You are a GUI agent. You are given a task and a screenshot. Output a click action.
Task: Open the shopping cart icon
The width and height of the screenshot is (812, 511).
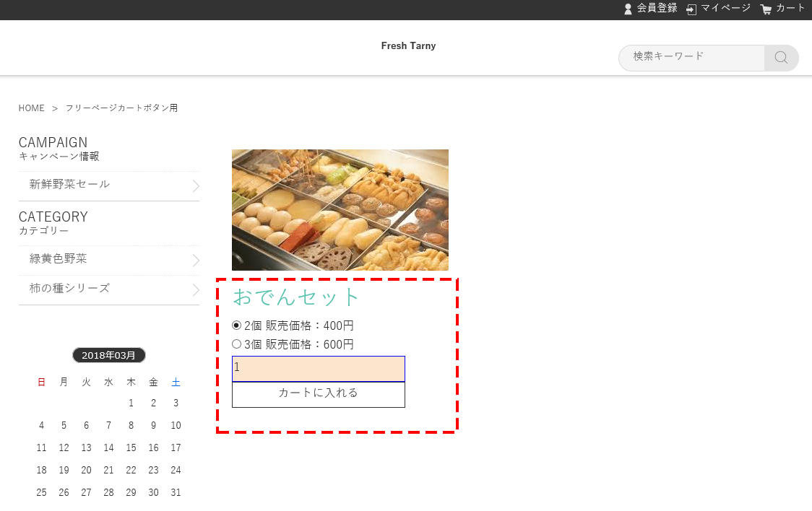pyautogui.click(x=766, y=9)
